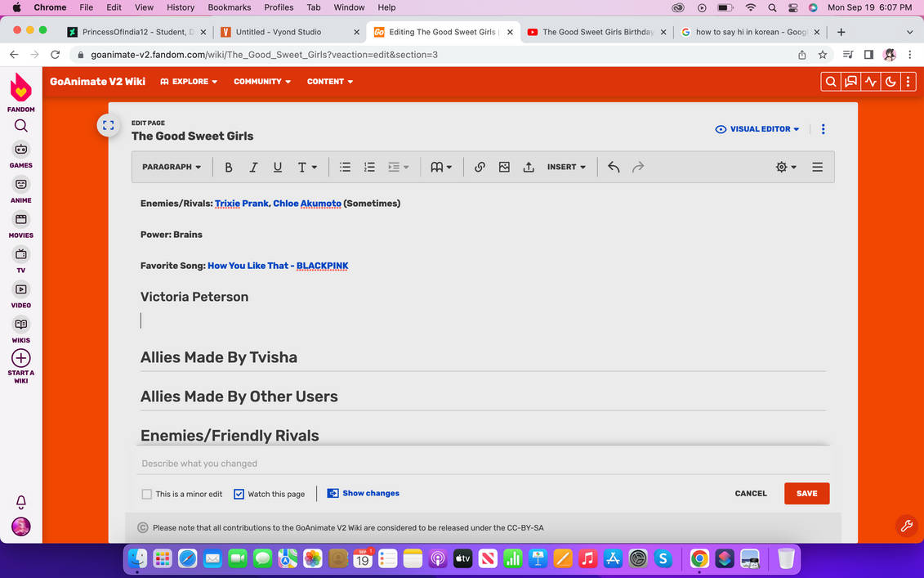The image size is (924, 578).
Task: Click in the URL address bar
Action: click(436, 55)
